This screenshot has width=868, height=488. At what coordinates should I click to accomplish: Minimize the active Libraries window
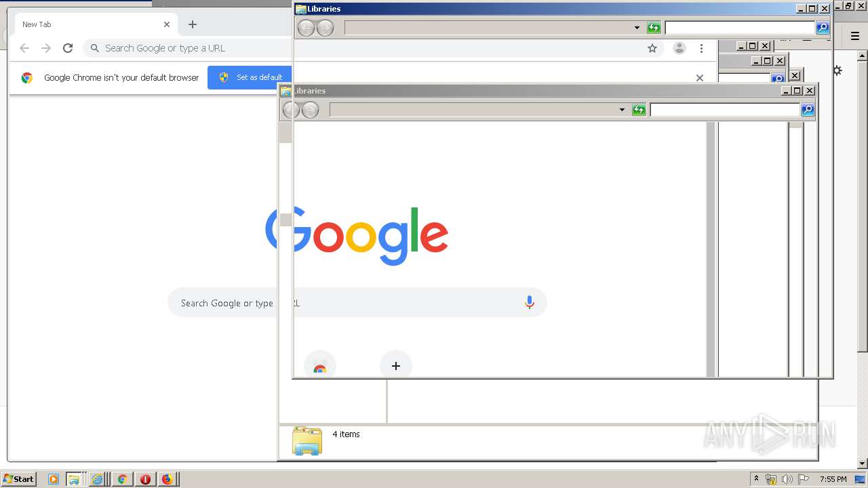coord(801,9)
